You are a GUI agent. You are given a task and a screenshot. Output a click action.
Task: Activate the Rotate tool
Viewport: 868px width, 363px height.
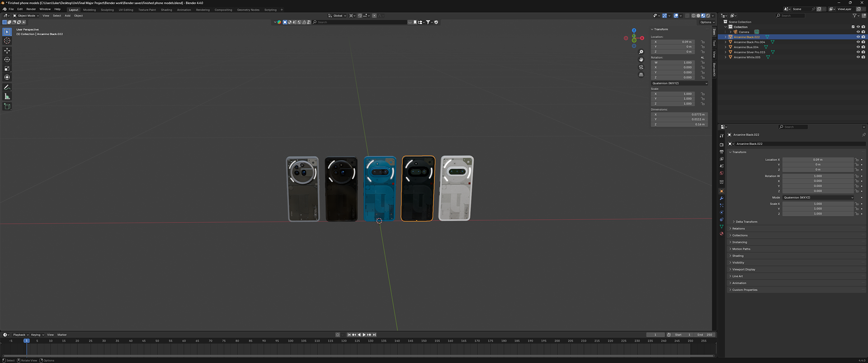click(7, 60)
